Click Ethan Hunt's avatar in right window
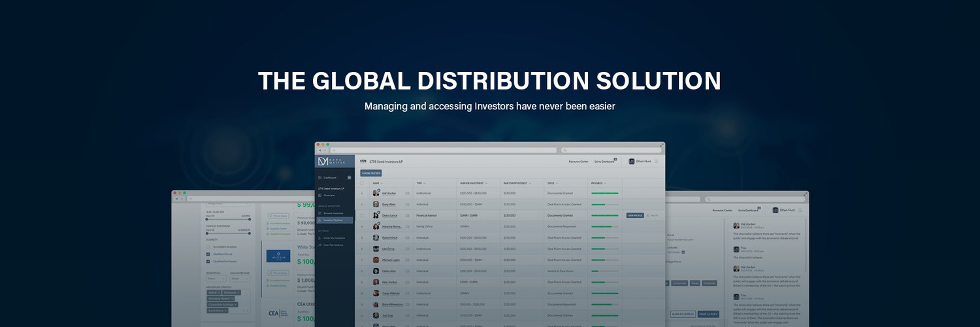980x327 pixels. pyautogui.click(x=776, y=210)
